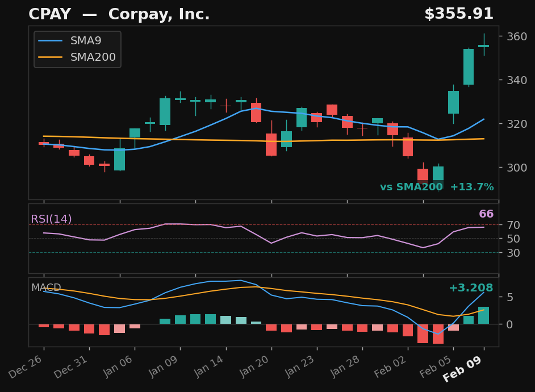Click the tall green candle reaching 354

tap(469, 67)
